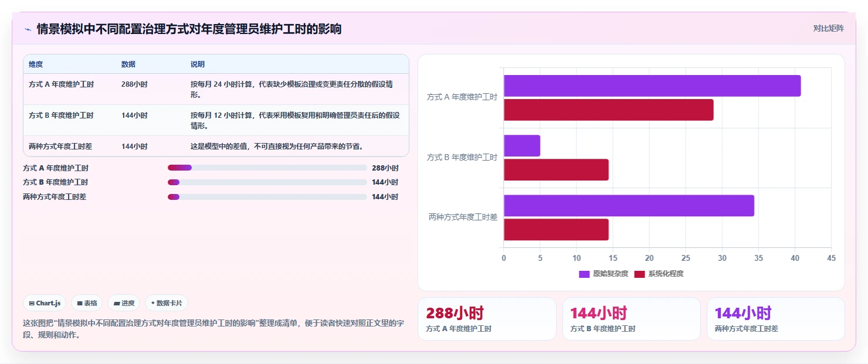Click the 288小时 value in progress list

[x=385, y=168]
